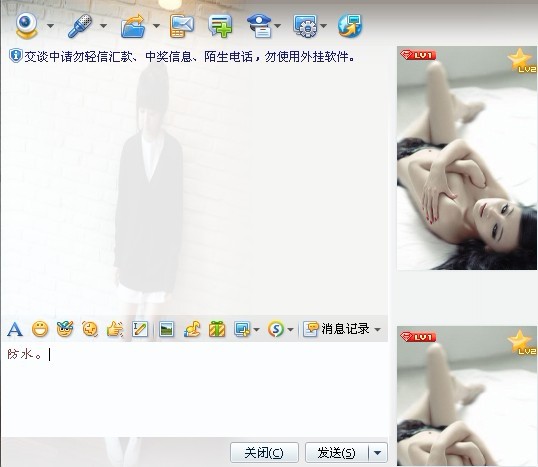Image resolution: width=538 pixels, height=467 pixels.
Task: Open the screenshot tool dropdown arrow
Action: pos(257,330)
